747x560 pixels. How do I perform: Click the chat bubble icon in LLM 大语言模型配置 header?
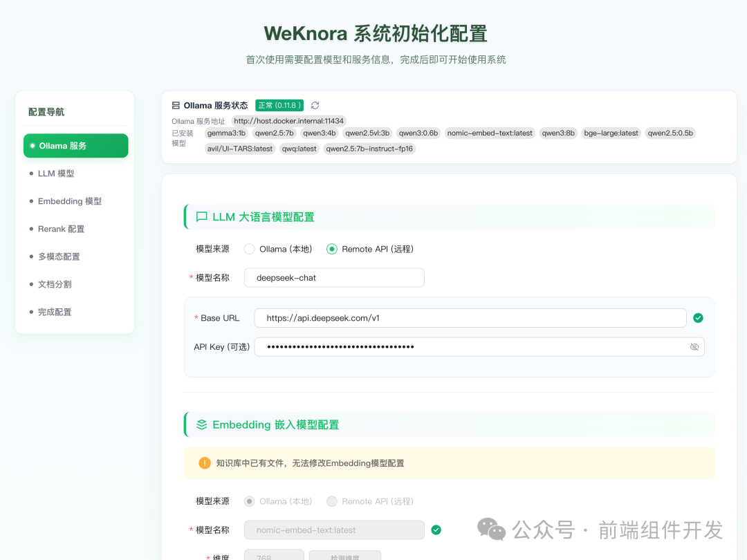[x=201, y=216]
